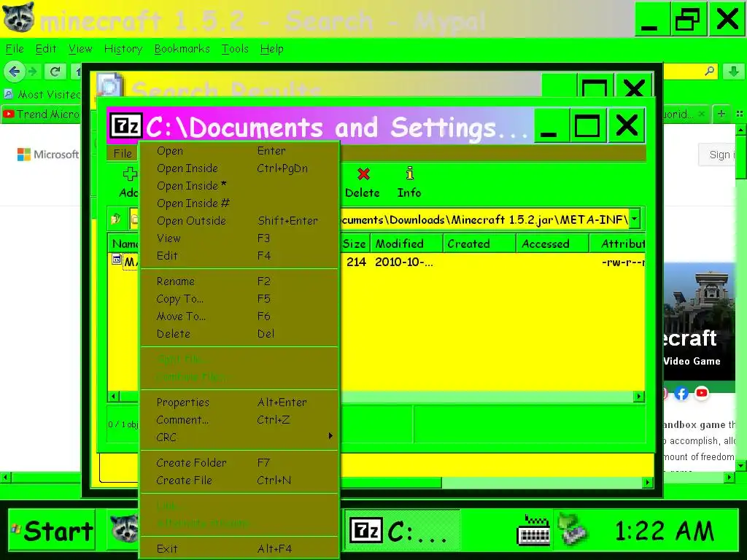
Task: Choose Exit in File menu
Action: [x=239, y=549]
